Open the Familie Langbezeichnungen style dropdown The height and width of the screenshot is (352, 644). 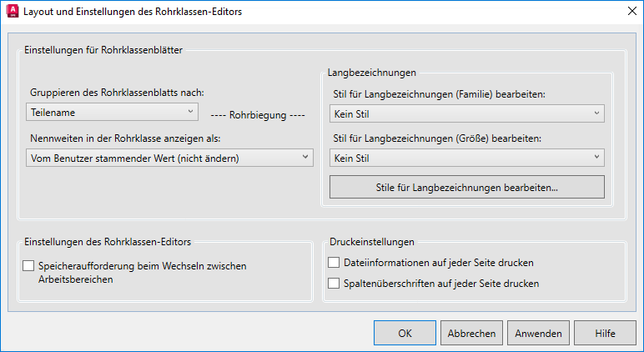[x=466, y=113]
